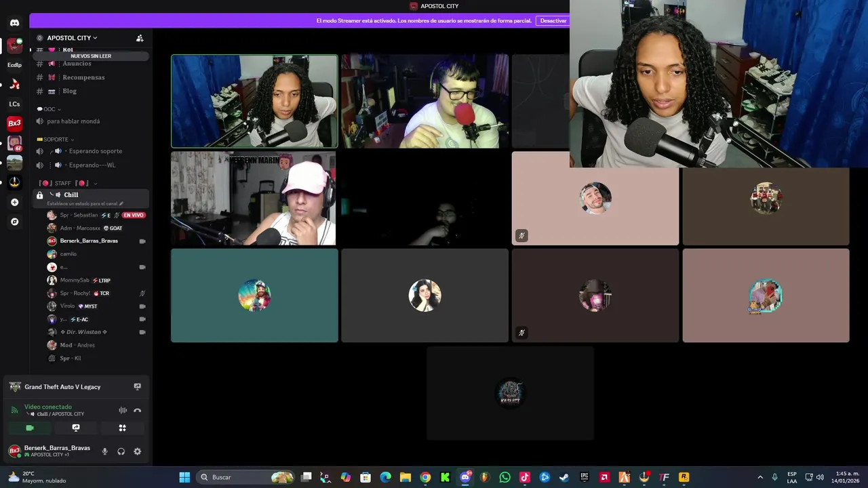Click noise suppression waveform icon
The width and height of the screenshot is (868, 488).
coord(123,410)
